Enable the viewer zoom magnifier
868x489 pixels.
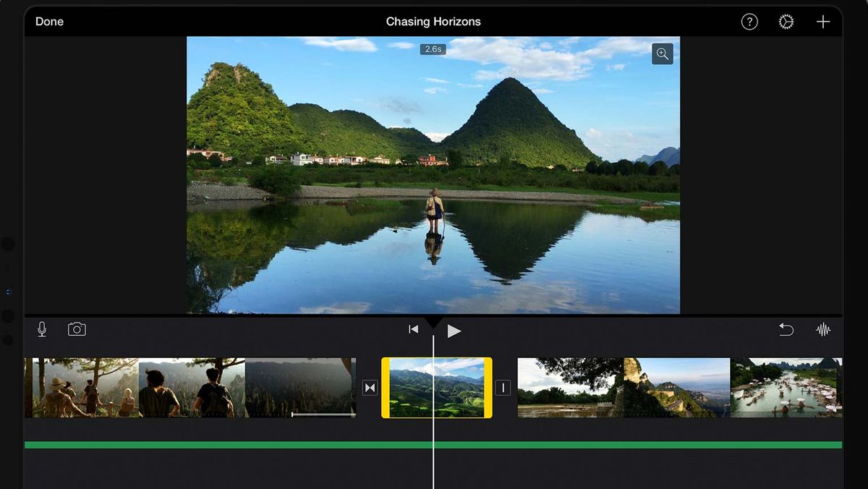pyautogui.click(x=662, y=54)
